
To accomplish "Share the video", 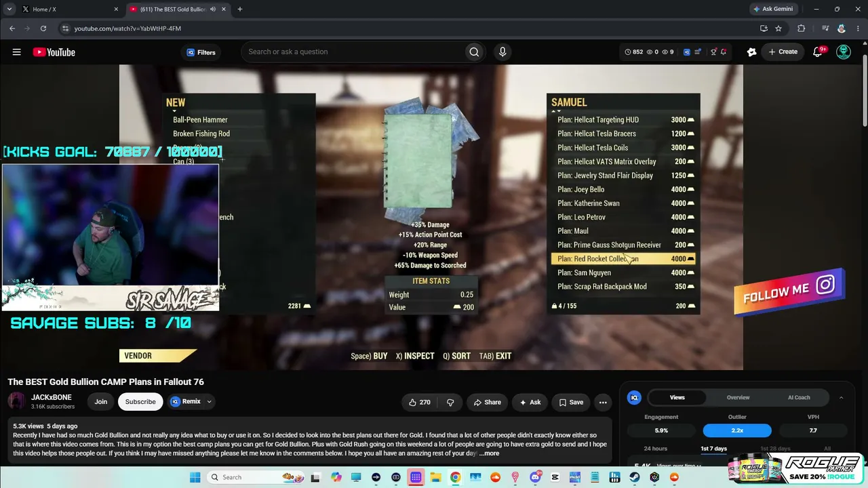I will click(487, 402).
